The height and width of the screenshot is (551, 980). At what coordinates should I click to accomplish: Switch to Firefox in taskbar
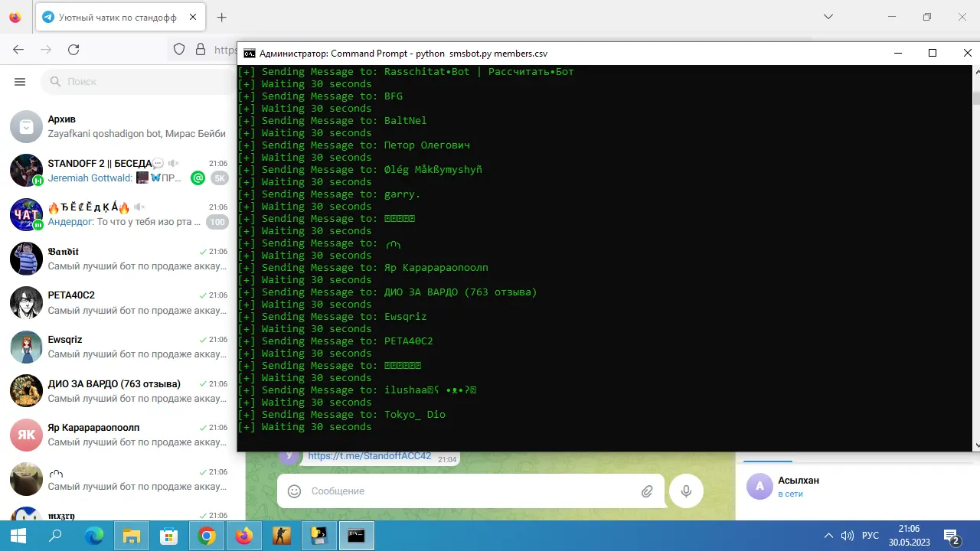pyautogui.click(x=243, y=536)
